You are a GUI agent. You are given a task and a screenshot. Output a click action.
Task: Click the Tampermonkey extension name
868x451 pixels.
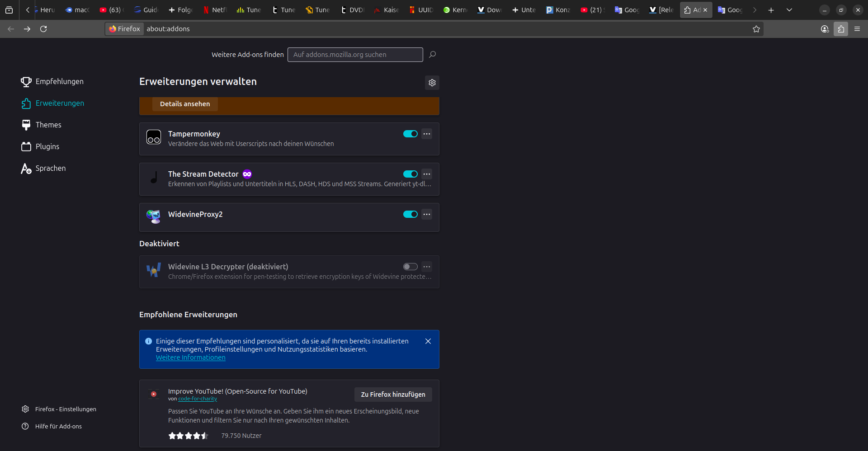(x=194, y=134)
